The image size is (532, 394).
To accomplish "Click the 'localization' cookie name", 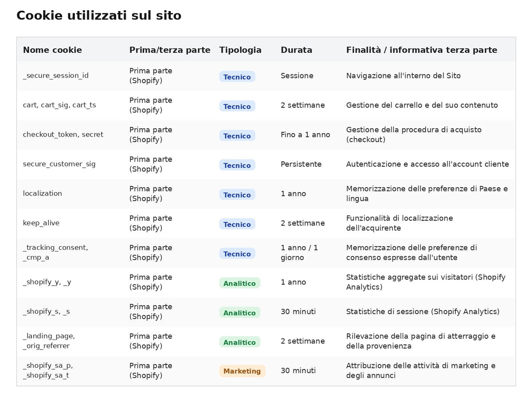I will [43, 193].
